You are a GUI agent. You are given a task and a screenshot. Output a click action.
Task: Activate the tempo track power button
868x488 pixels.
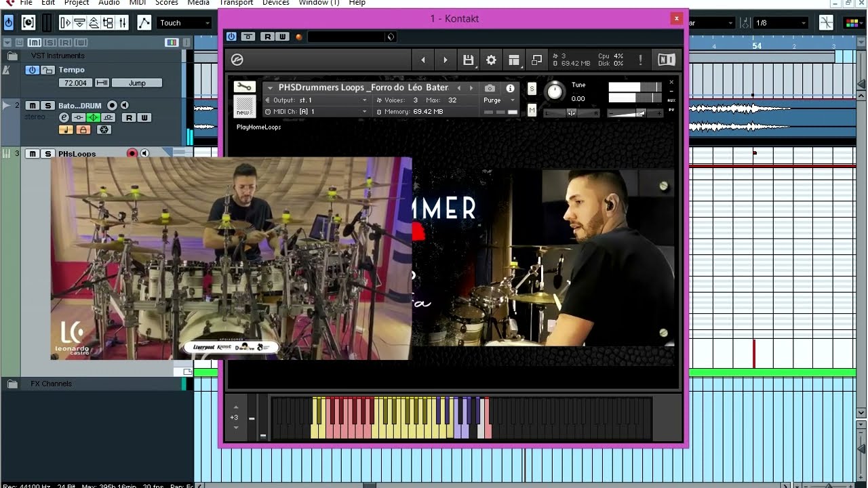[32, 70]
